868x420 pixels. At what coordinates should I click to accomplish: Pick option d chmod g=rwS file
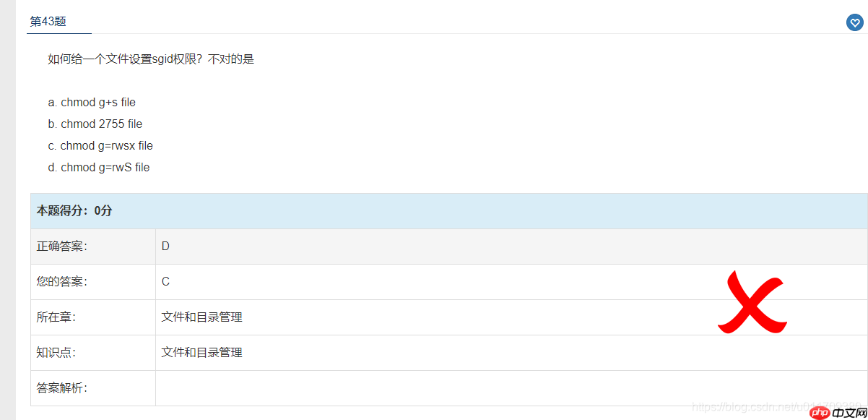point(99,167)
